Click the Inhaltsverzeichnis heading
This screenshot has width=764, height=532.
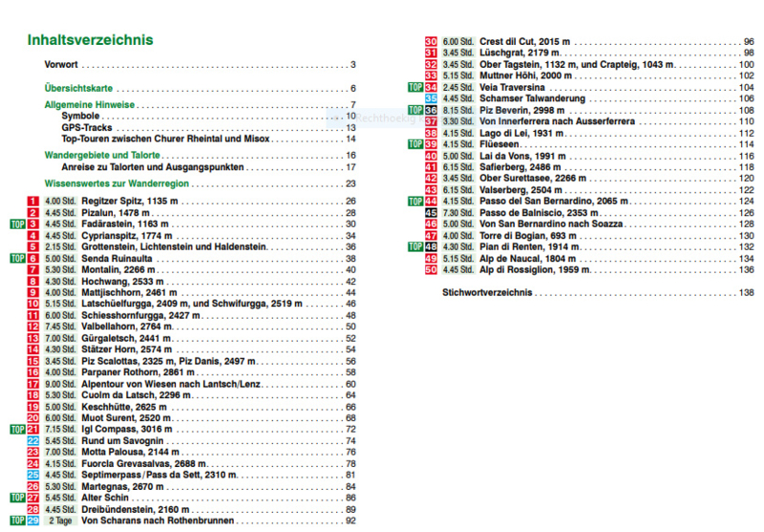(x=90, y=40)
